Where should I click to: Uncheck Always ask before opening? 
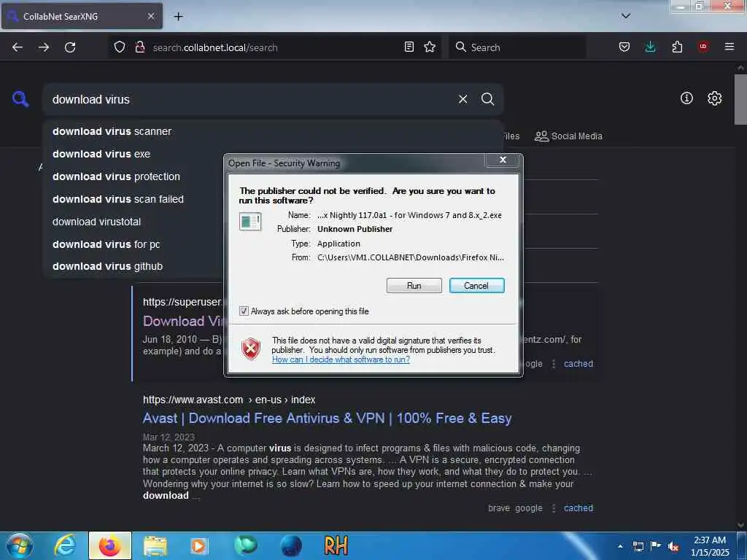(x=244, y=311)
